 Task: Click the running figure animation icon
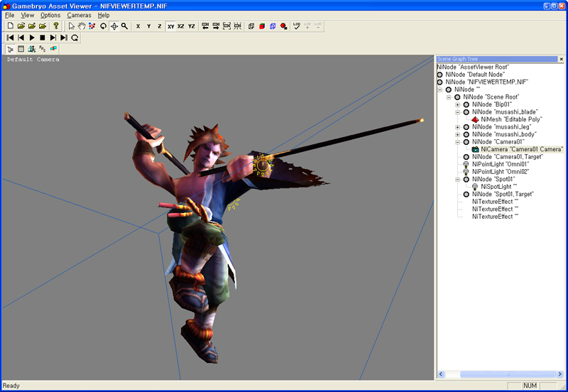(32, 49)
